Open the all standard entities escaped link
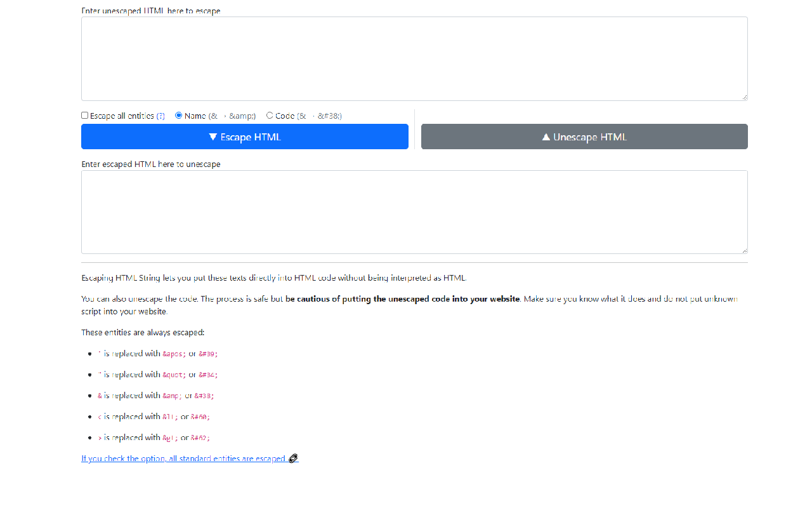 190,458
